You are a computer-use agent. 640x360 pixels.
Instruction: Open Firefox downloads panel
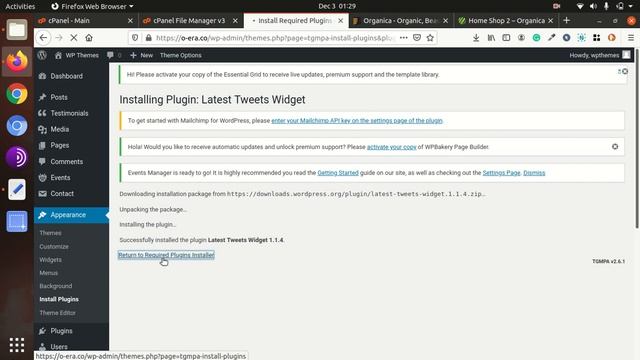(x=476, y=38)
